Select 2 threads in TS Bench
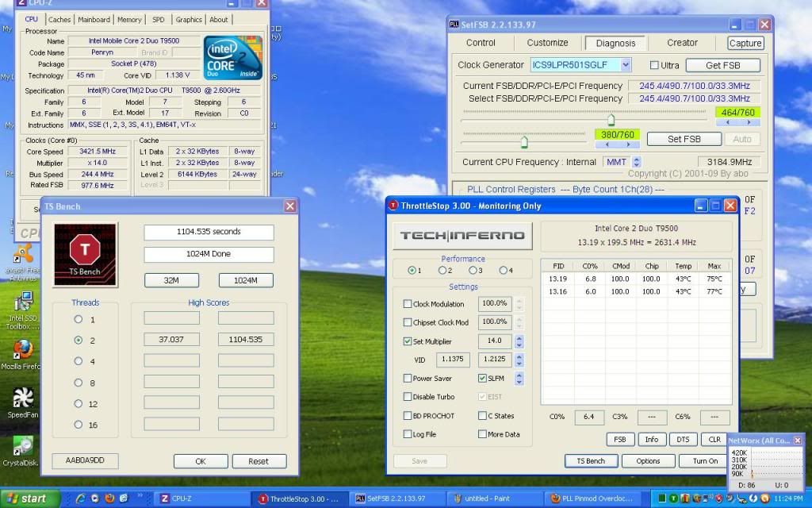The height and width of the screenshot is (508, 812). pyautogui.click(x=79, y=340)
